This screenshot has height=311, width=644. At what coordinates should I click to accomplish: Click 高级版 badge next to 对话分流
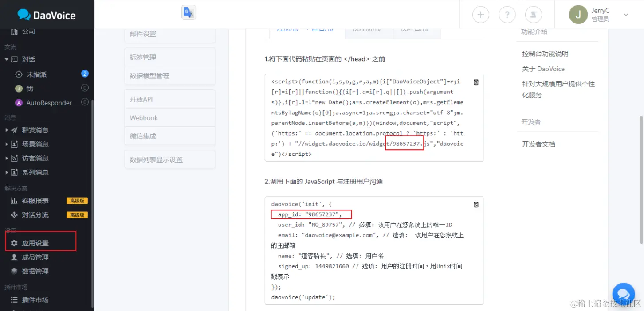(x=77, y=215)
